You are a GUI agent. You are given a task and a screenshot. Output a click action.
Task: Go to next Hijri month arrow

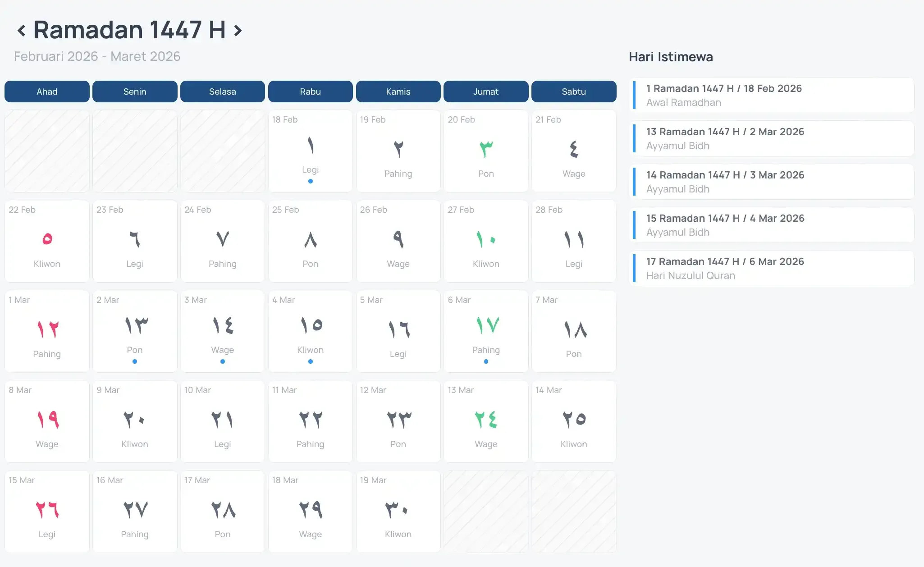[x=238, y=31]
